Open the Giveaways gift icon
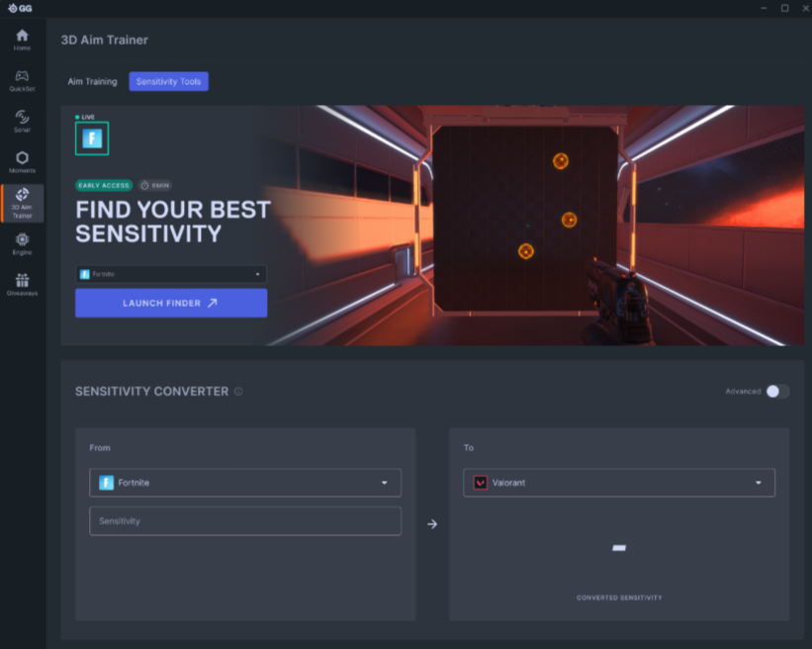This screenshot has height=649, width=812. point(22,285)
